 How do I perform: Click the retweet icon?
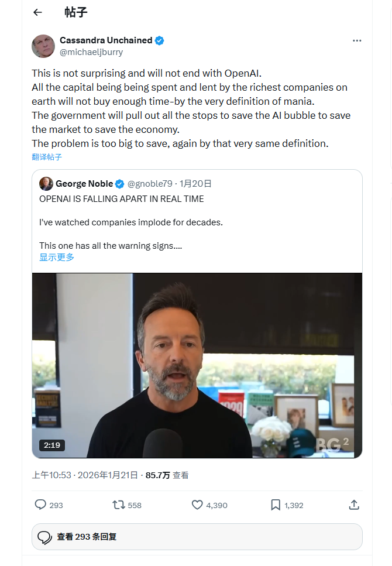119,505
